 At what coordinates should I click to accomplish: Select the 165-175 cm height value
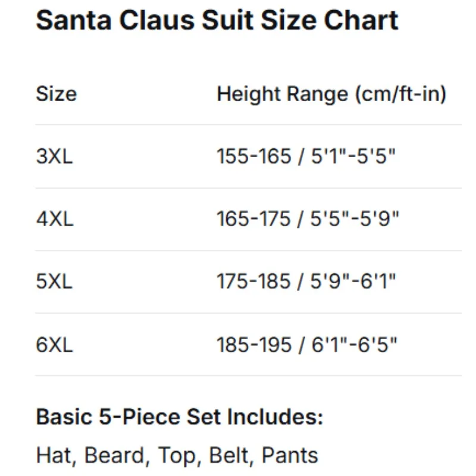[254, 219]
